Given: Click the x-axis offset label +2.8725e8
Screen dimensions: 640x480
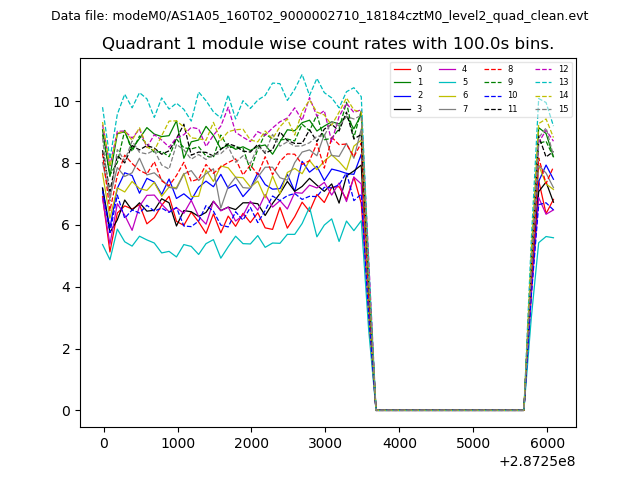Looking at the screenshot, I should click(537, 461).
